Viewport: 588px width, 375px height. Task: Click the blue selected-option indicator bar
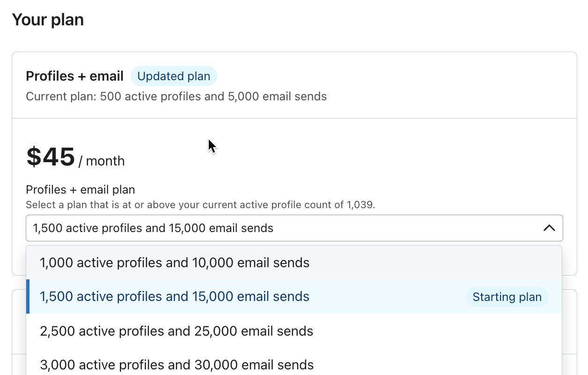[28, 297]
